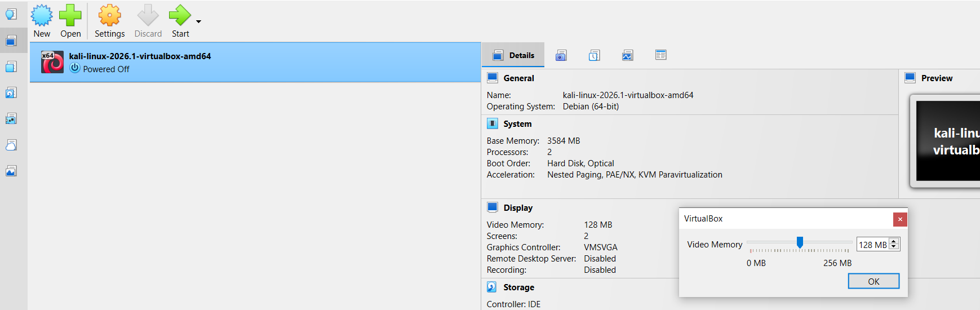Click Base Memory value 3584 MB
Viewport: 980px width, 310px height.
click(x=564, y=141)
